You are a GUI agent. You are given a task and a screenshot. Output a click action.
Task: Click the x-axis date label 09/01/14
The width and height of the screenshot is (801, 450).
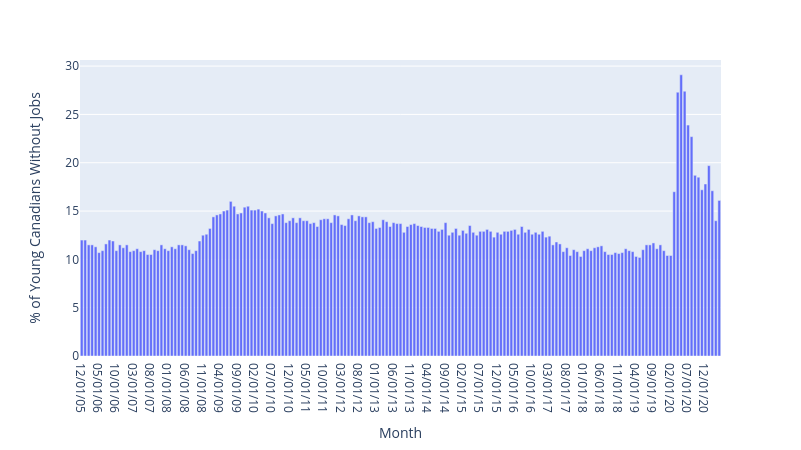tap(445, 388)
